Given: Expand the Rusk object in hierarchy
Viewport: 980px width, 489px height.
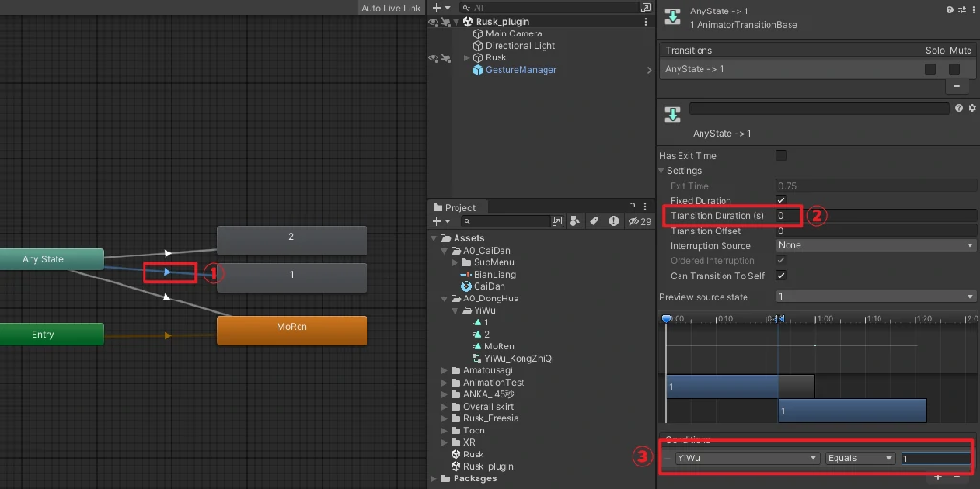Looking at the screenshot, I should pyautogui.click(x=467, y=57).
